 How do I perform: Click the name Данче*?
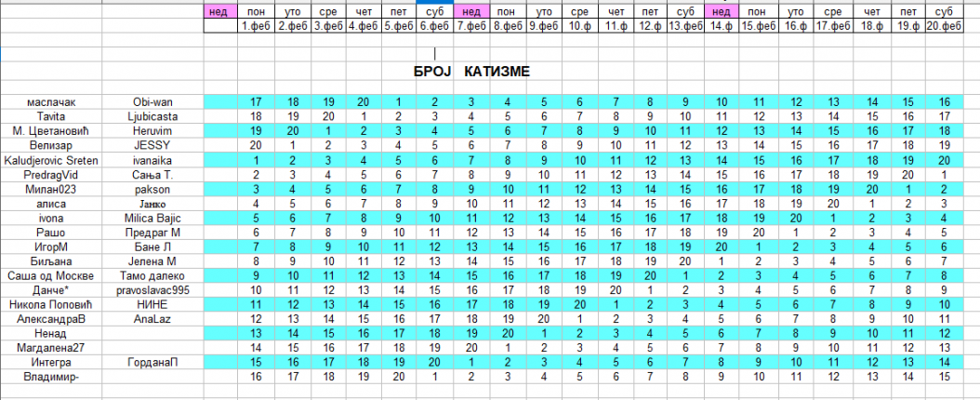pos(51,290)
